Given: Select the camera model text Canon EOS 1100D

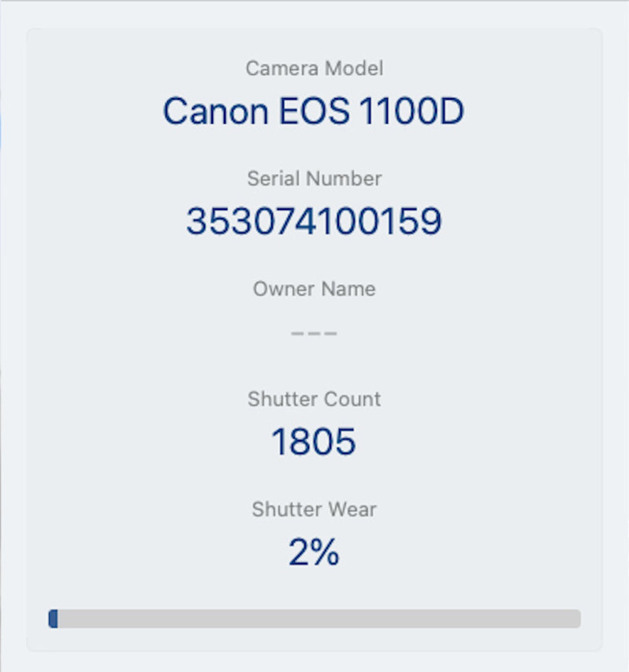Looking at the screenshot, I should (314, 111).
